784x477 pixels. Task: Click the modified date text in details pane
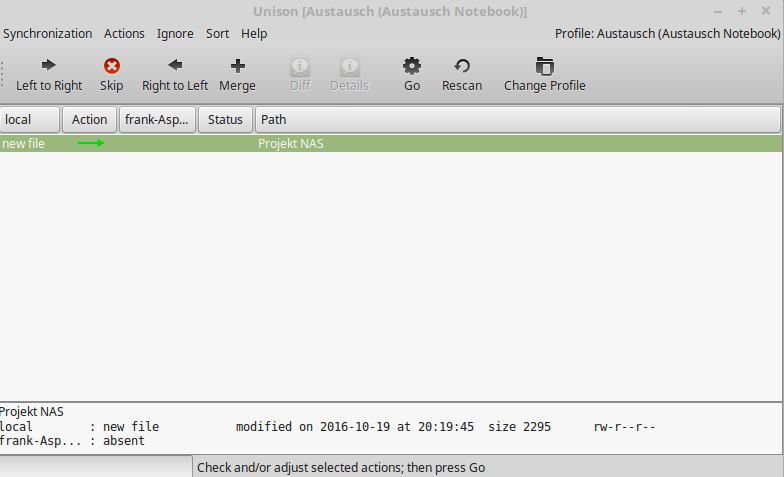pos(354,426)
